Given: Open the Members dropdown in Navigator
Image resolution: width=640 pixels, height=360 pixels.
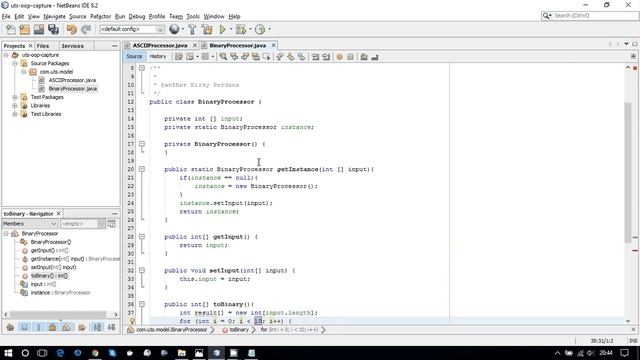Looking at the screenshot, I should [30, 224].
